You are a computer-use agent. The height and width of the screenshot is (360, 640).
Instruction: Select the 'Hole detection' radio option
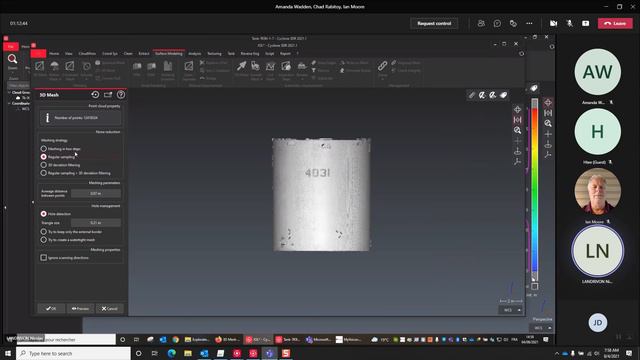44,214
